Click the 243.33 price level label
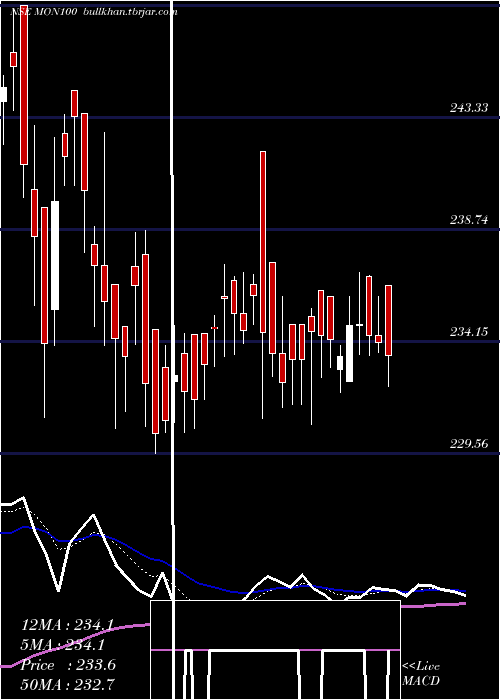 469,108
